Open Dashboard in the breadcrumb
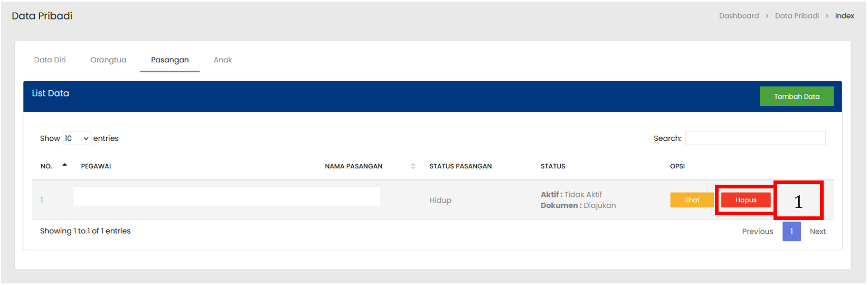 coord(739,16)
